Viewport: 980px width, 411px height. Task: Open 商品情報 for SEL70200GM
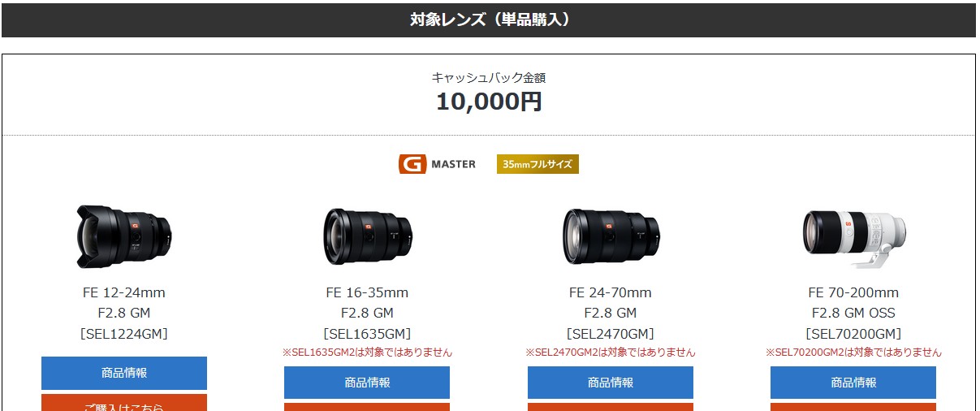pyautogui.click(x=853, y=383)
